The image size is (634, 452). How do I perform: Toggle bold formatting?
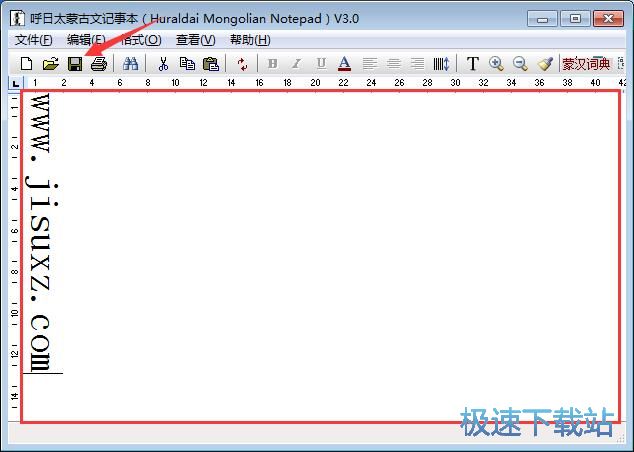[272, 64]
